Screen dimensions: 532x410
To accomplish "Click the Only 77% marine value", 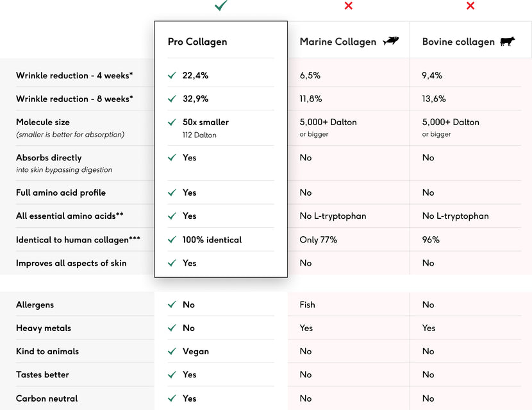I will tap(319, 240).
